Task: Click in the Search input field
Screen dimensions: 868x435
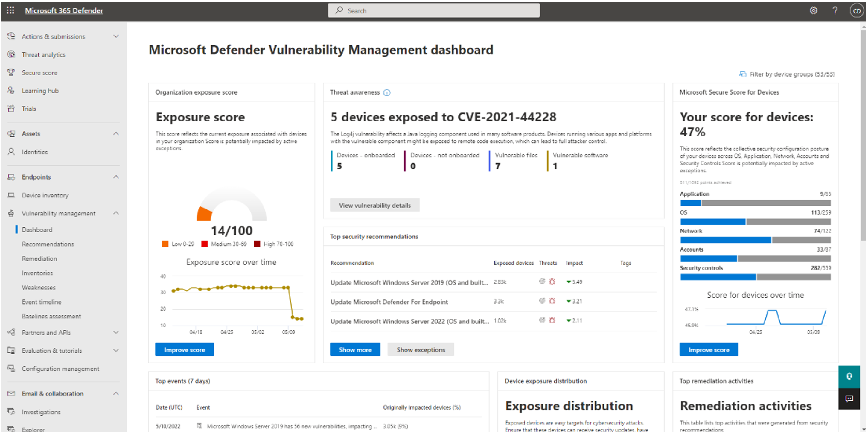Action: [x=434, y=10]
